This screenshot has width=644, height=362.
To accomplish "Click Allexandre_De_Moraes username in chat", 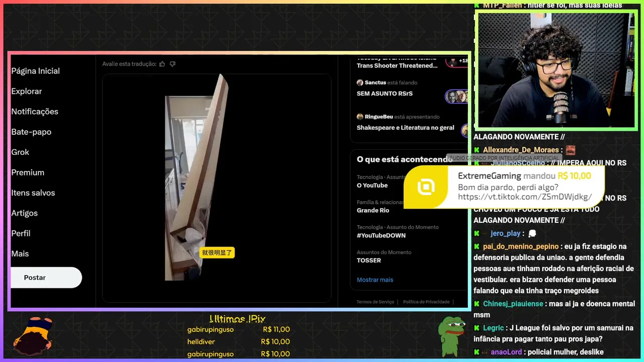I will 521,150.
